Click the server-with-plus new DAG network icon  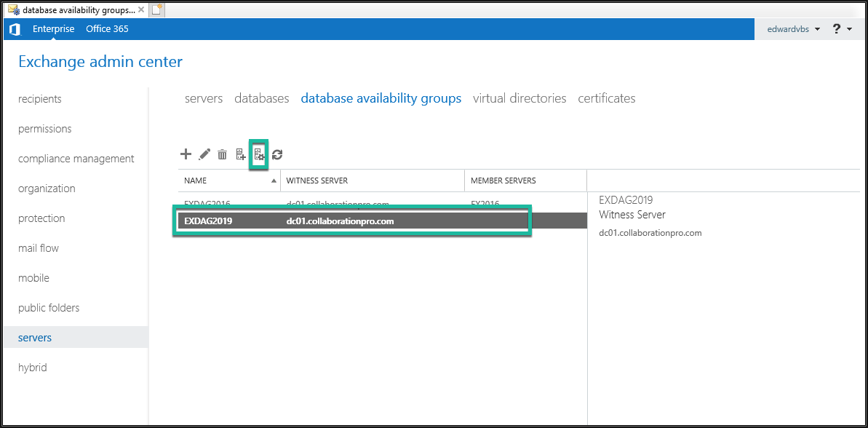click(241, 154)
